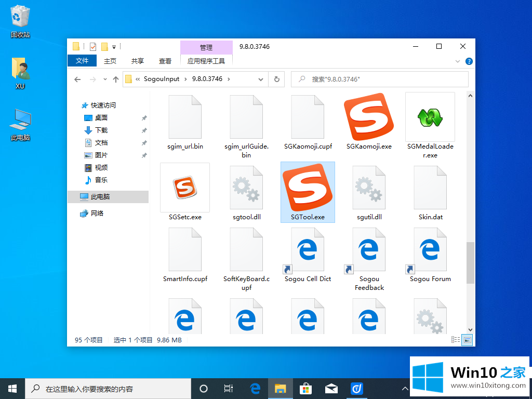The height and width of the screenshot is (399, 532).
Task: Expand the chevron after 9.8.0.3746 in path
Action: (229, 79)
